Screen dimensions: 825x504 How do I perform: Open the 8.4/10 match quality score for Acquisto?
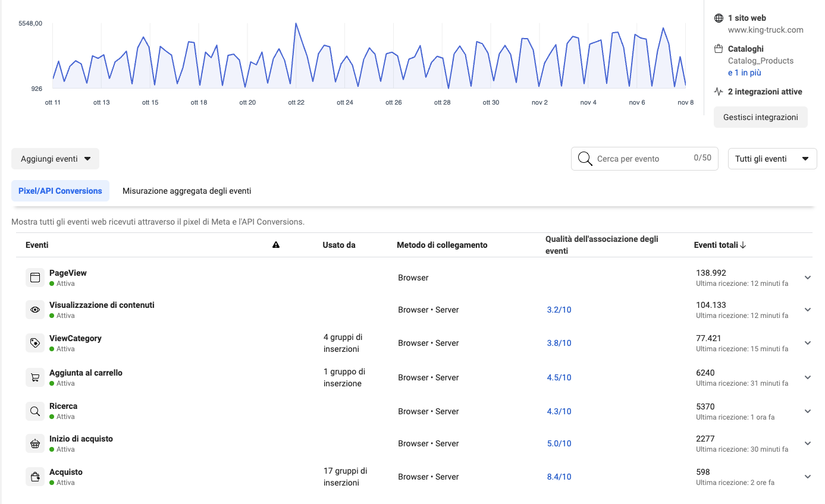(x=559, y=477)
